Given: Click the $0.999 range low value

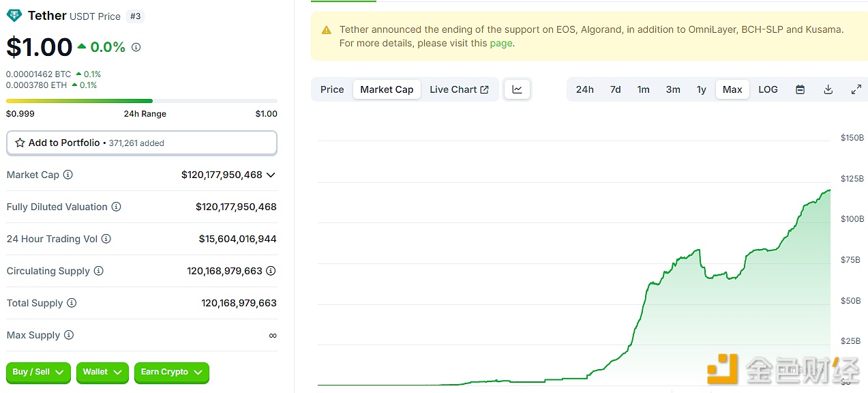Looking at the screenshot, I should 20,114.
